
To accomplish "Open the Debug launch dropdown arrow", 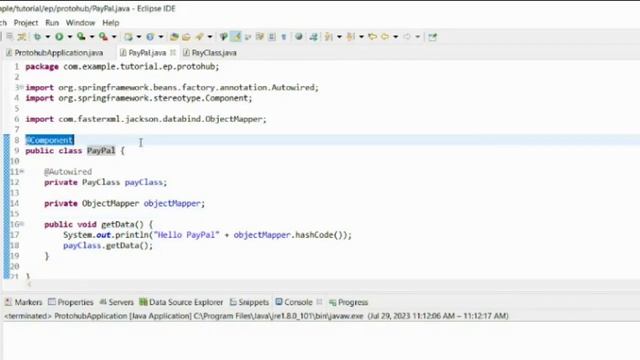I will (x=47, y=37).
